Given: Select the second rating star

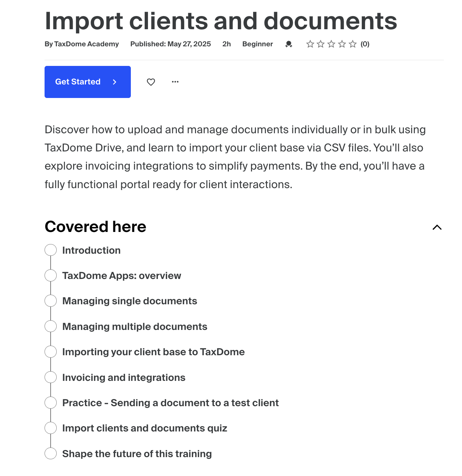Looking at the screenshot, I should point(321,44).
